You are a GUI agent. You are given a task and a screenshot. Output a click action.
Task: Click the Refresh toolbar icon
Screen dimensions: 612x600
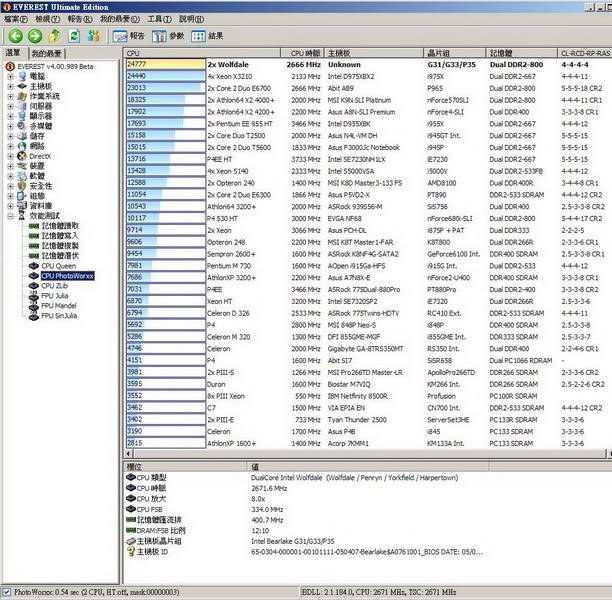74,36
